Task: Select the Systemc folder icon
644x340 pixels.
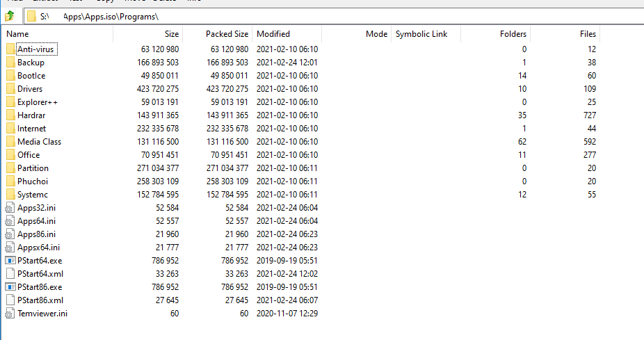Action: pyautogui.click(x=10, y=194)
